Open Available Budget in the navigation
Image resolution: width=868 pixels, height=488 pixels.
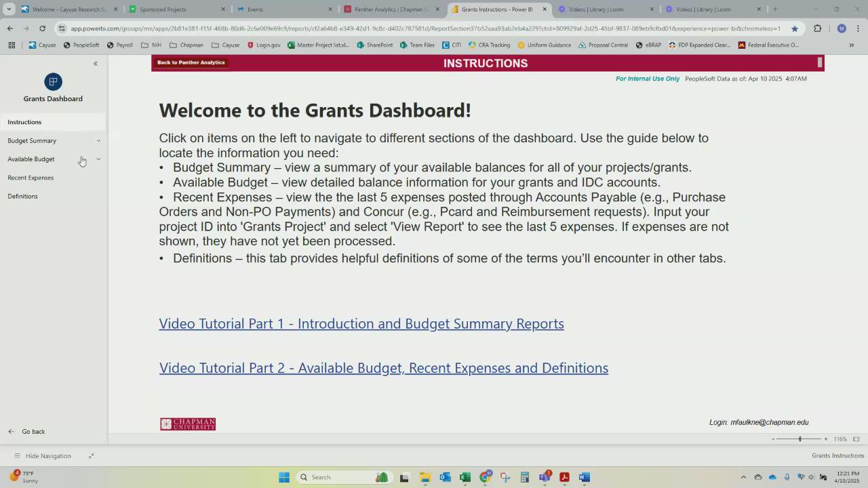31,159
